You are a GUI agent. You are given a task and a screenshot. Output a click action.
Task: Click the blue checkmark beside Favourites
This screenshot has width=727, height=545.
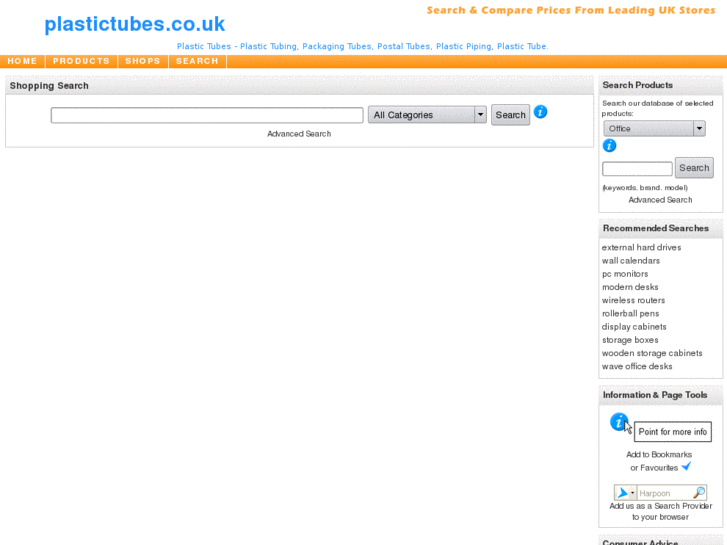pyautogui.click(x=686, y=466)
